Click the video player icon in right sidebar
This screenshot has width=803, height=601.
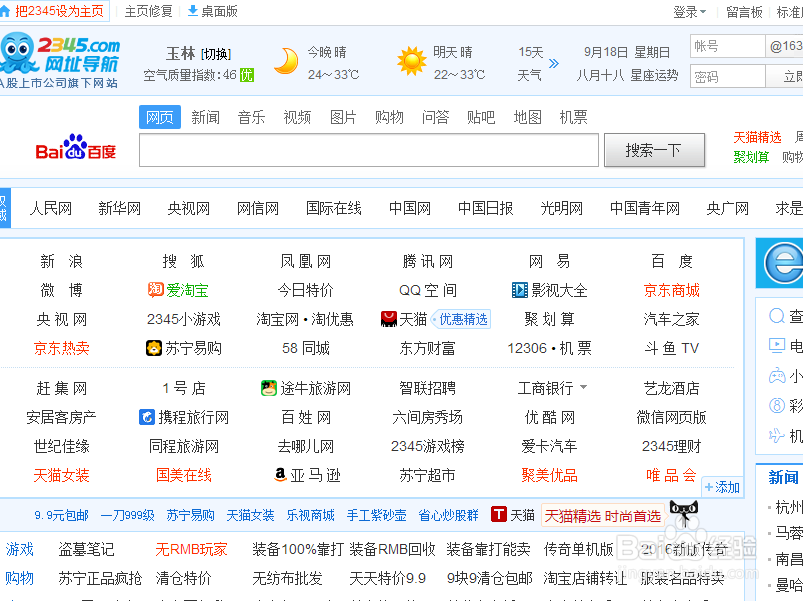click(777, 346)
